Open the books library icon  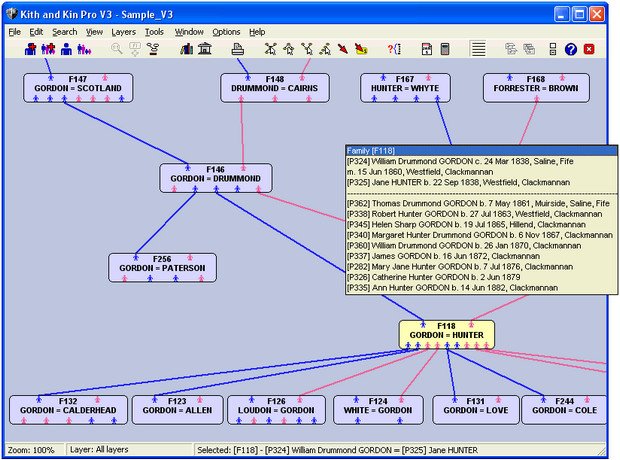coord(186,49)
